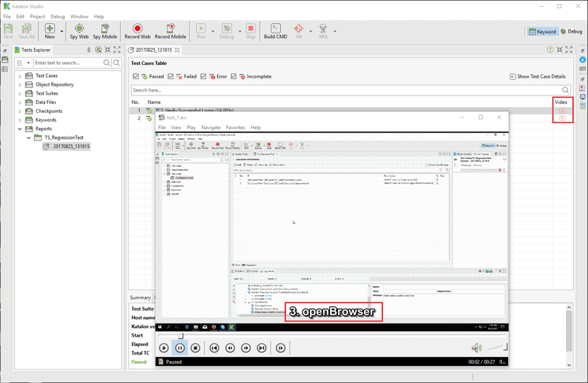
Task: Toggle the Incomplete filter checkbox
Action: pos(234,76)
